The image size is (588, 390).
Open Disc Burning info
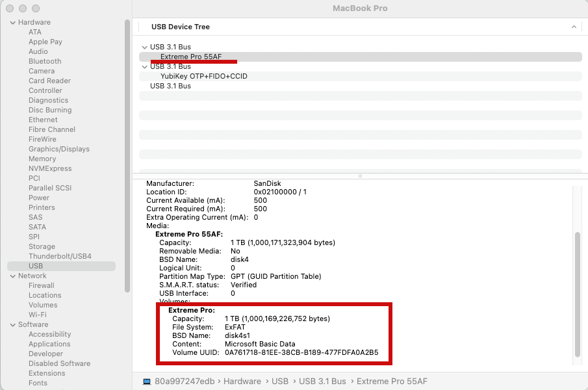coord(50,110)
